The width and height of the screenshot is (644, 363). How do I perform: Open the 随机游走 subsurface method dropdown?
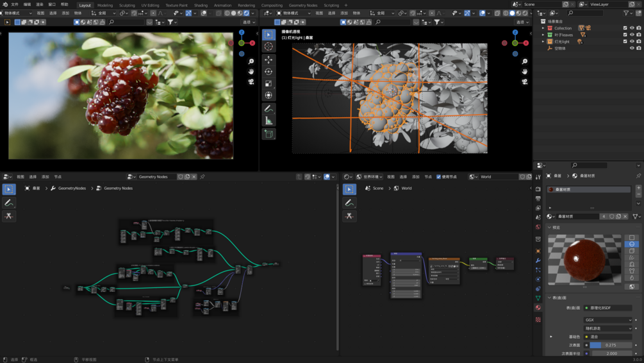coord(608,328)
